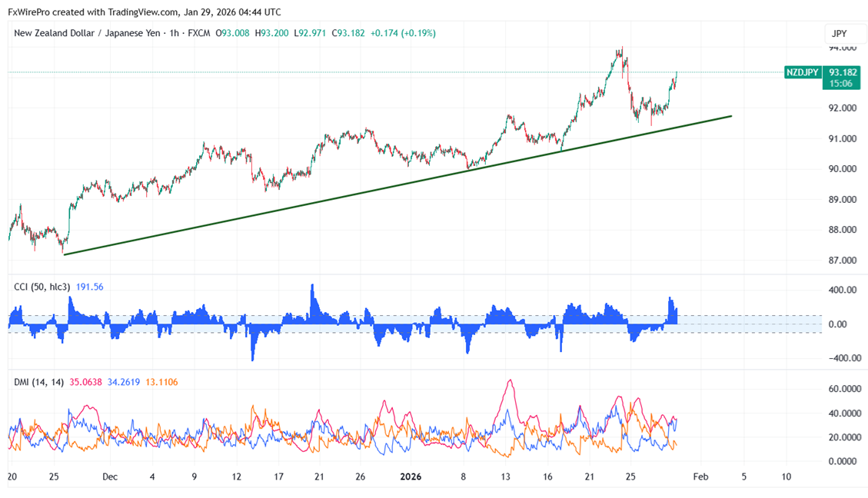Click the countdown timer 15:06
Viewport: 868px width, 498px height.
coord(841,84)
